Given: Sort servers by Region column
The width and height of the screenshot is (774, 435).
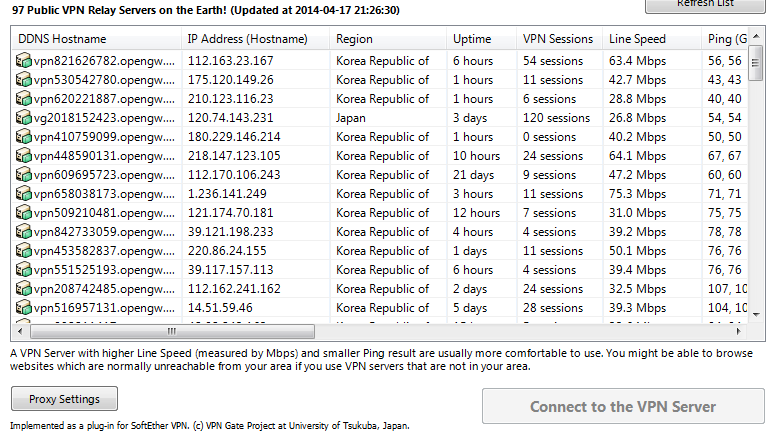Looking at the screenshot, I should click(x=388, y=39).
